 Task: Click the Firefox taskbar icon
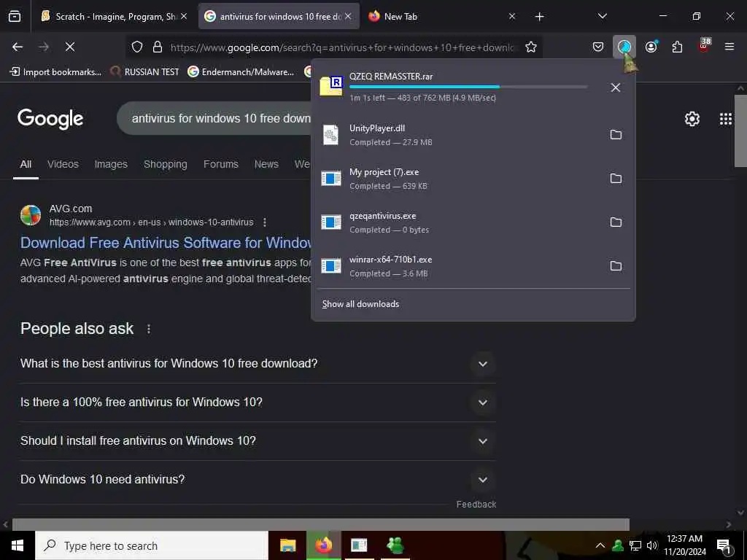tap(323, 545)
